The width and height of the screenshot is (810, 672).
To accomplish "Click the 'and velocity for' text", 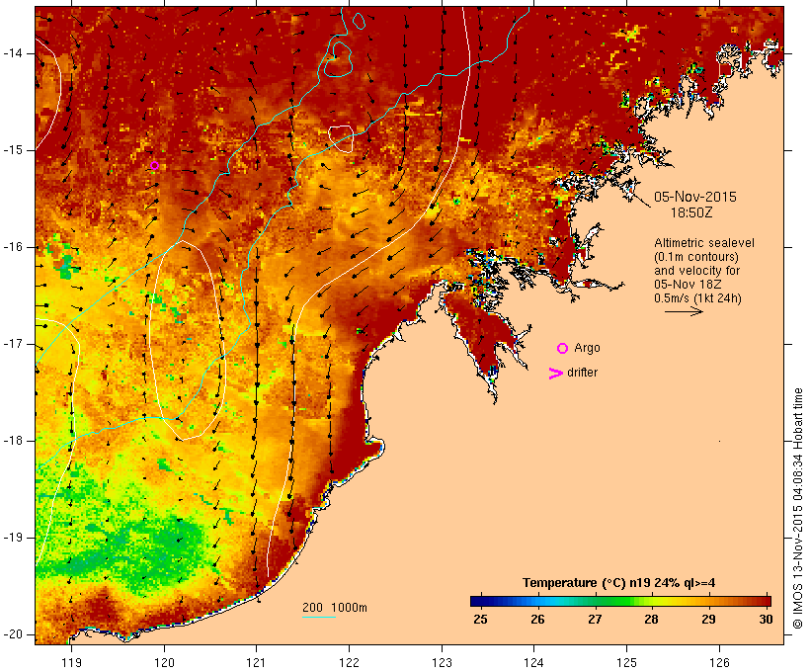I will point(696,271).
